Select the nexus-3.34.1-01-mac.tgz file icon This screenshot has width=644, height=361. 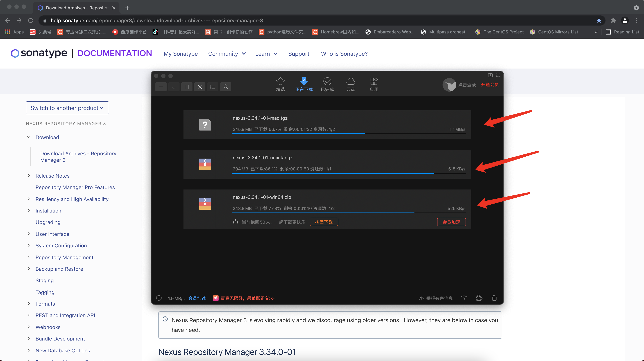pyautogui.click(x=205, y=125)
